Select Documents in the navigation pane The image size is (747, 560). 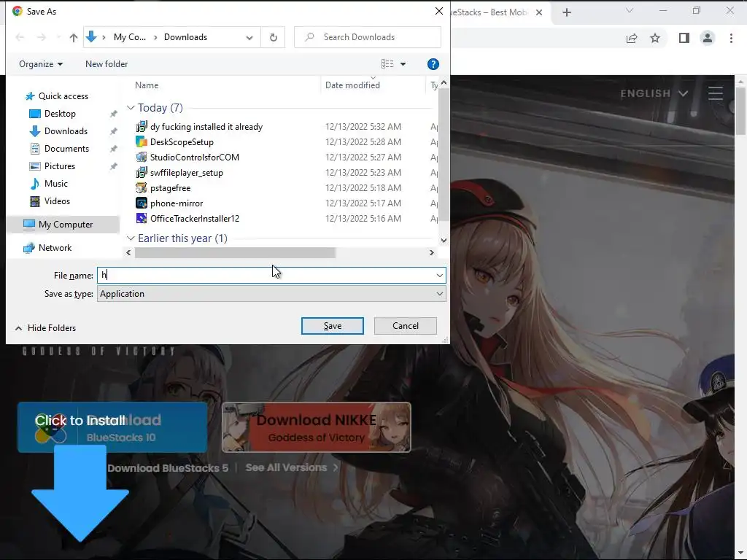[66, 149]
